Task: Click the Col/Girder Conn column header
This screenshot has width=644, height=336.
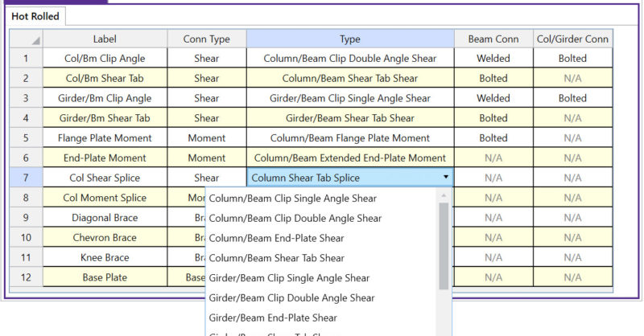Action: tap(572, 39)
